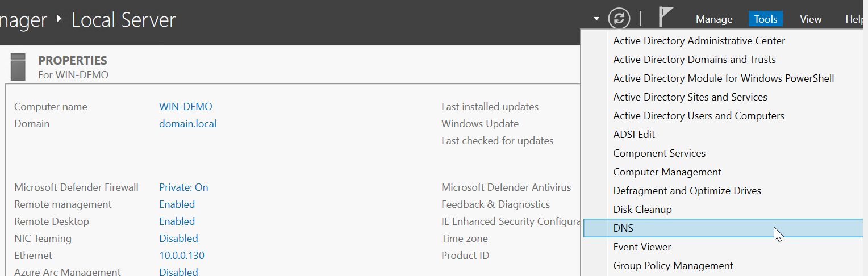This screenshot has width=868, height=276.
Task: Click the domain.local link
Action: [187, 124]
